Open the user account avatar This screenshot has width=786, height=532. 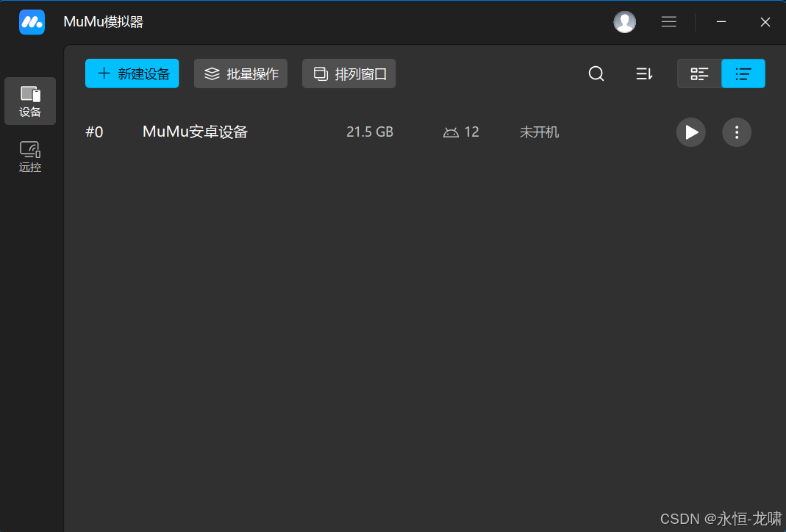(x=624, y=22)
